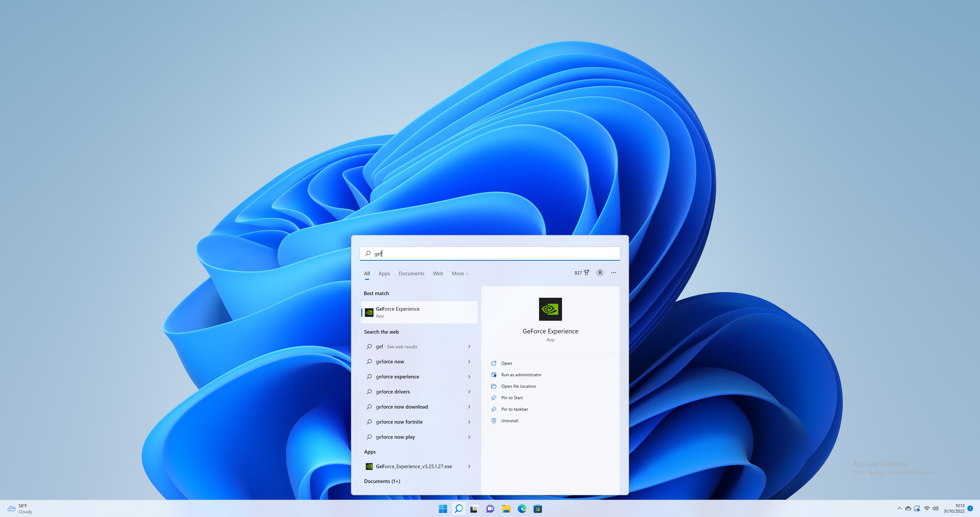The width and height of the screenshot is (980, 517).
Task: Switch to the Documents filter tab
Action: tap(411, 273)
